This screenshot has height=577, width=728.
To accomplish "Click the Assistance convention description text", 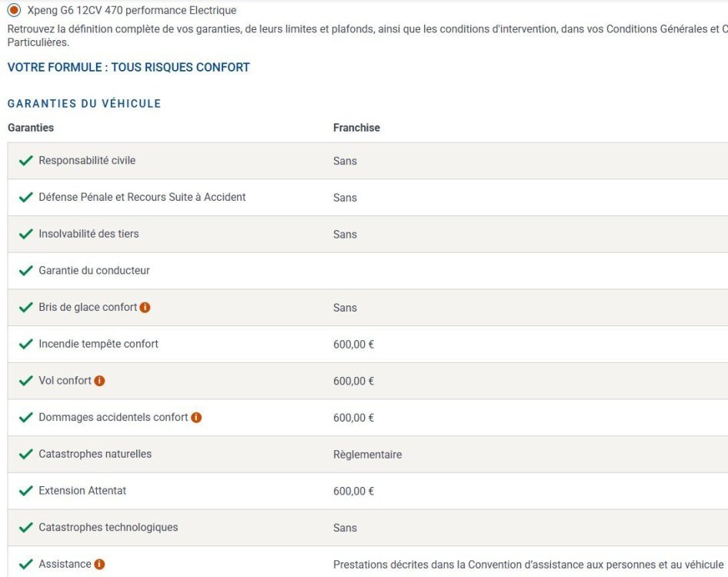I will [x=528, y=565].
